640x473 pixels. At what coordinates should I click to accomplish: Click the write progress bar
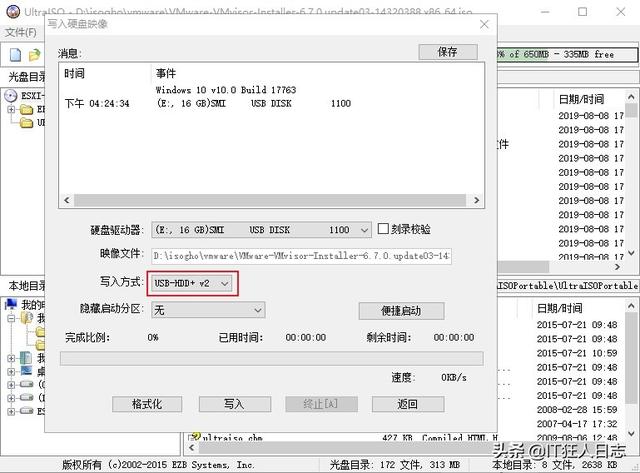(271, 358)
